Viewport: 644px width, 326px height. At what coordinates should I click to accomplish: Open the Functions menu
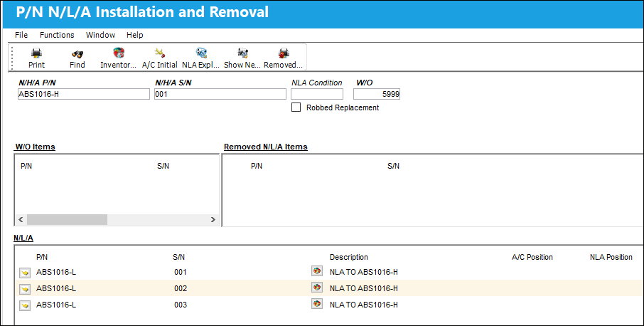(57, 35)
